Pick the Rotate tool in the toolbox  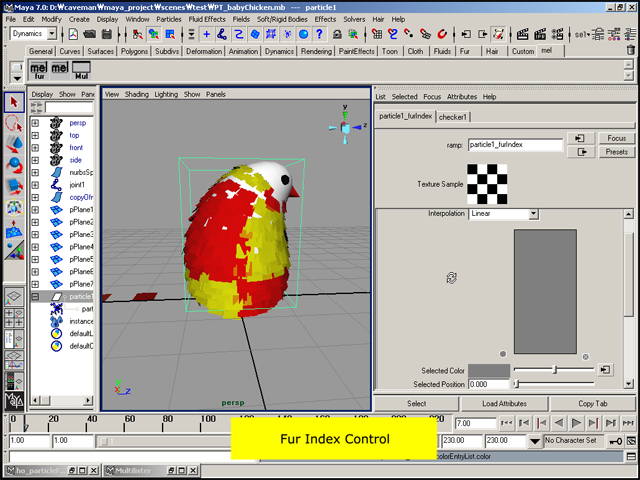(x=14, y=165)
